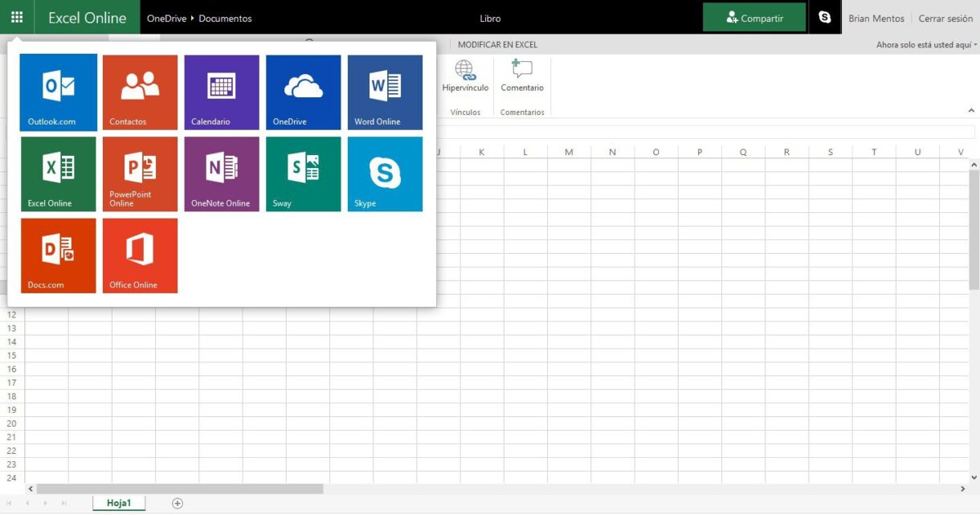Select the MODIFICAR EN EXCEL tab
This screenshot has height=515, width=980.
coord(497,45)
